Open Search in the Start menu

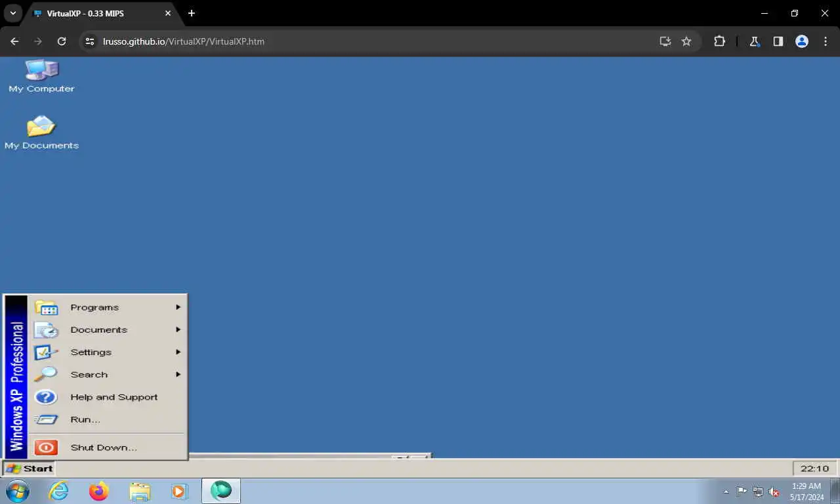click(x=107, y=374)
